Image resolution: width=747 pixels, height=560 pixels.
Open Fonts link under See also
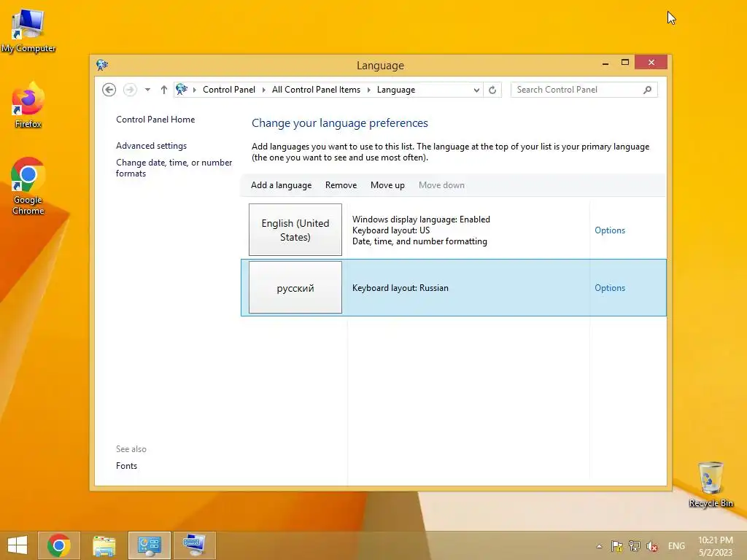(126, 466)
